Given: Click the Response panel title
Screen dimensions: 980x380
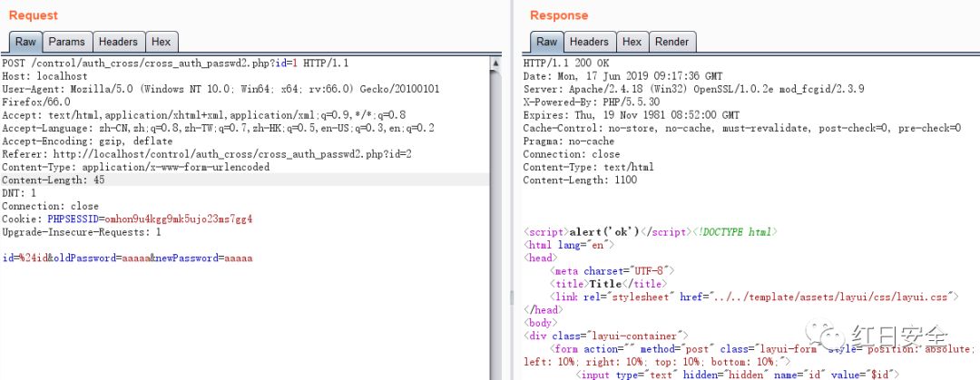Looking at the screenshot, I should point(559,15).
